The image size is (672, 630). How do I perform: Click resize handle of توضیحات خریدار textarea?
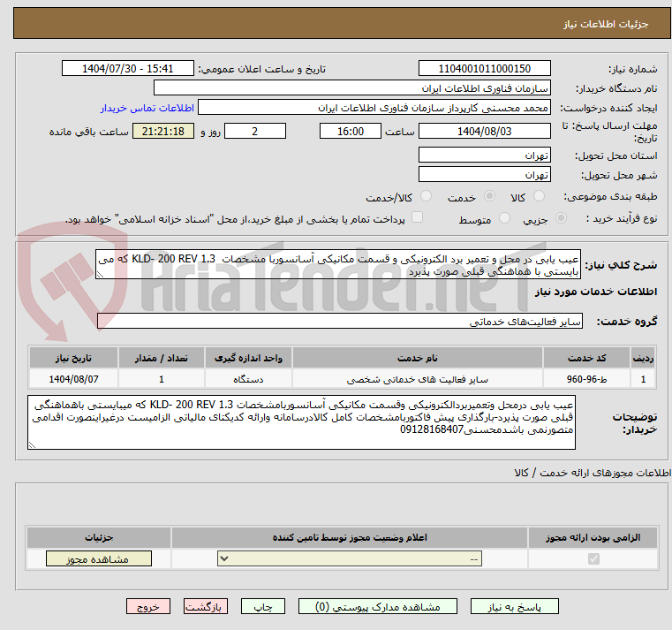pyautogui.click(x=32, y=445)
